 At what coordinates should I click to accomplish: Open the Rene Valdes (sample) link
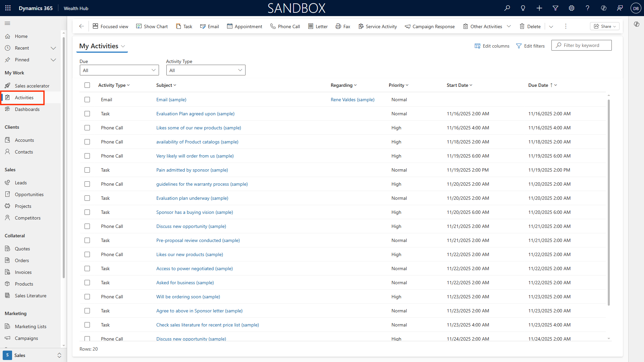click(x=352, y=100)
